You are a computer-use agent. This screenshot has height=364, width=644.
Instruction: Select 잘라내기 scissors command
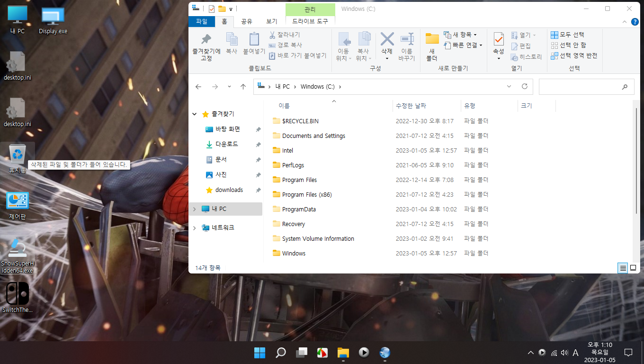(285, 35)
